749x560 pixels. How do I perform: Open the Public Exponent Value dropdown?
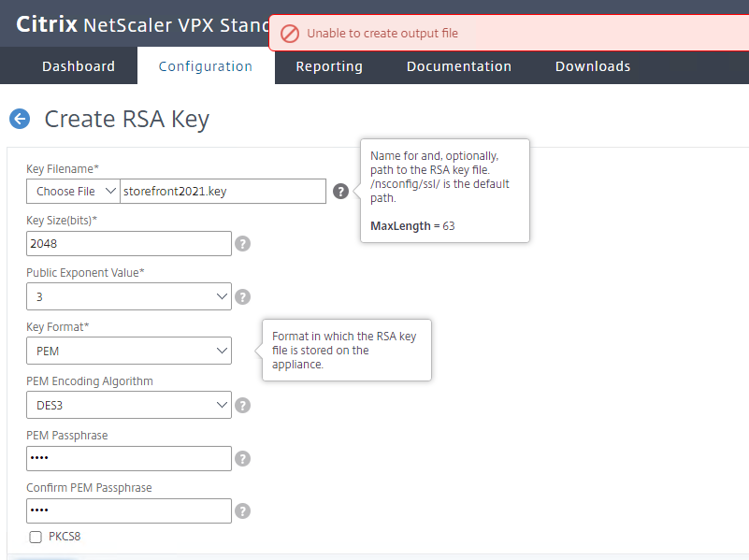(128, 296)
